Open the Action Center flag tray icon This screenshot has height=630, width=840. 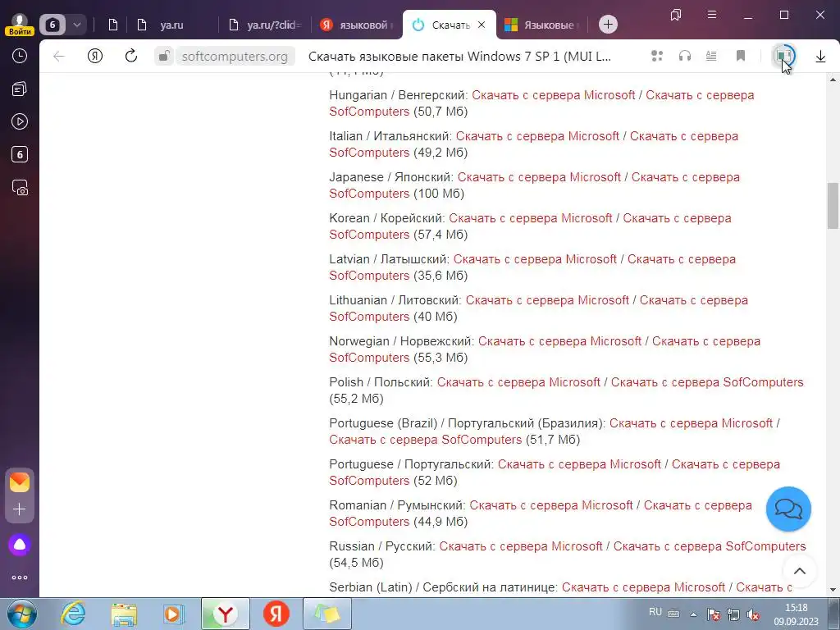[713, 614]
